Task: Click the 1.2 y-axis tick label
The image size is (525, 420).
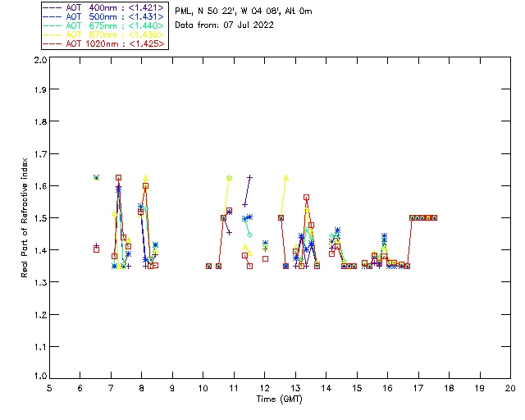Action: 40,315
